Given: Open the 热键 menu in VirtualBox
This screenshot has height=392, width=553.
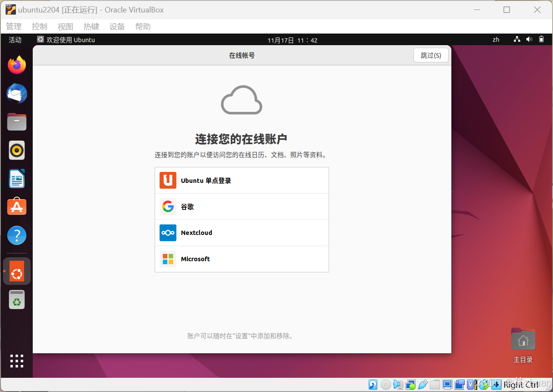Looking at the screenshot, I should pyautogui.click(x=91, y=26).
